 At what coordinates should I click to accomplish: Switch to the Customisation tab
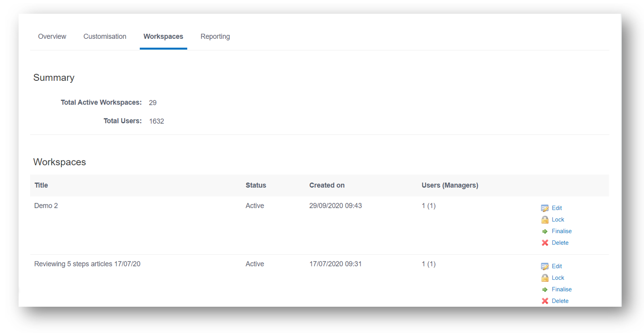[105, 36]
